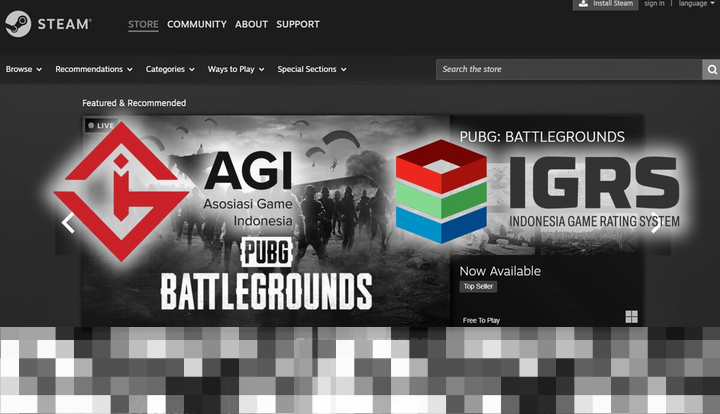This screenshot has width=720, height=414.
Task: Click the Steam logo icon
Action: coord(18,23)
